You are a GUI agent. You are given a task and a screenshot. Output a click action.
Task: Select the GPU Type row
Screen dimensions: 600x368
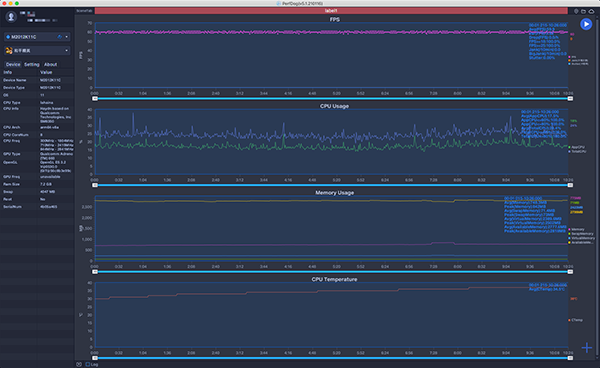pyautogui.click(x=37, y=156)
